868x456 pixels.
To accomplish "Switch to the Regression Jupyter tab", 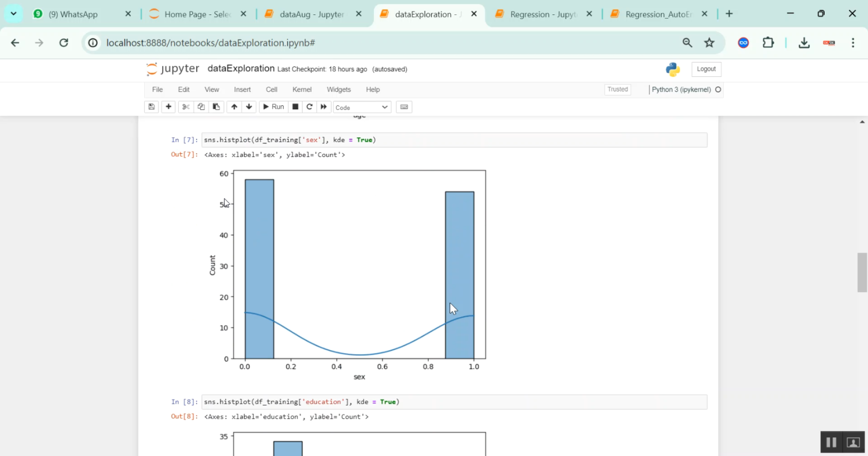I will click(543, 14).
